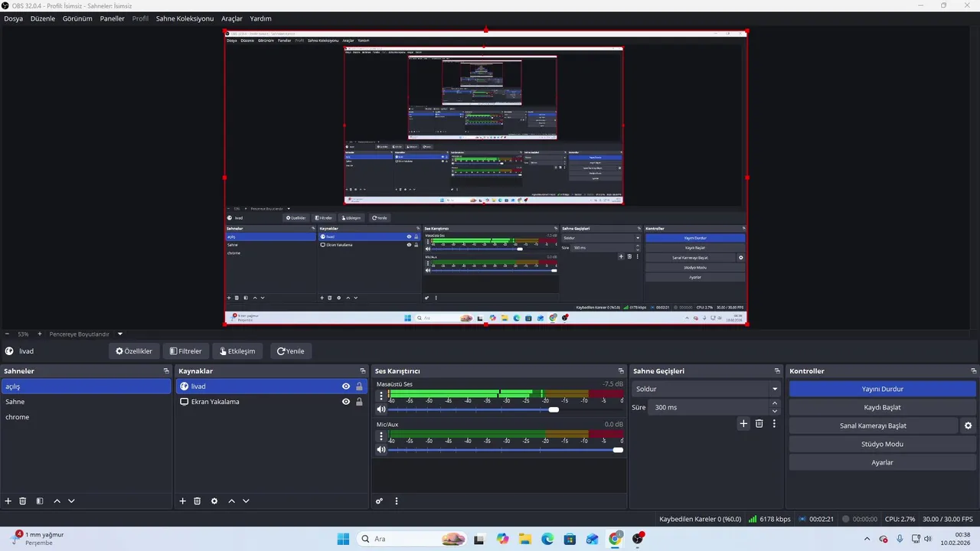Image resolution: width=980 pixels, height=551 pixels.
Task: Open Chrome from the taskbar
Action: point(615,539)
